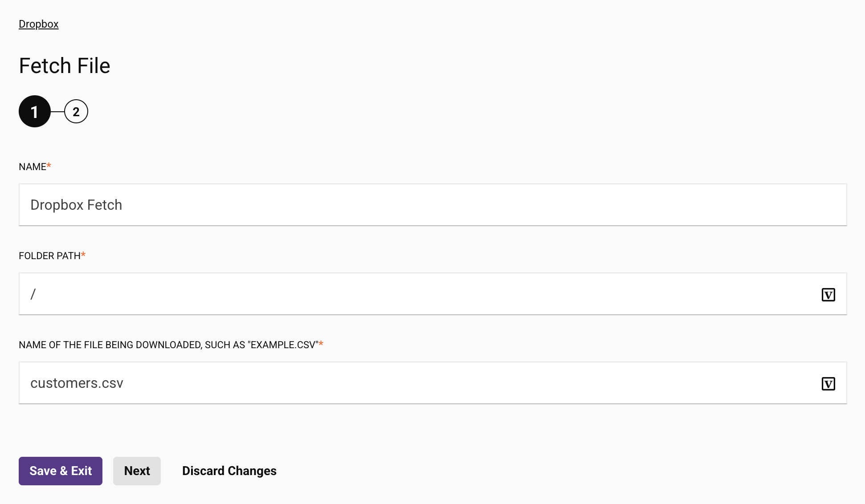Click the NAME field label
Viewport: 865px width, 504px height.
pyautogui.click(x=33, y=167)
